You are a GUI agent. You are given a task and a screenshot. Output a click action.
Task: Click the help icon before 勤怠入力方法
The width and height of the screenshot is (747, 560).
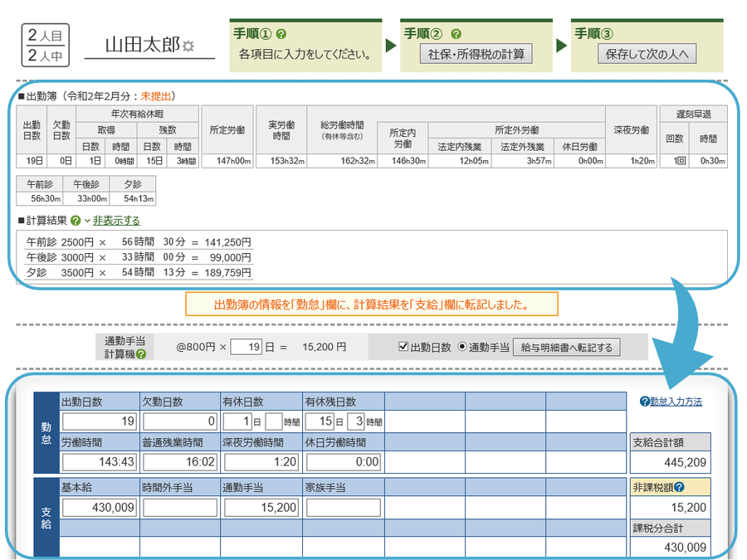point(644,402)
